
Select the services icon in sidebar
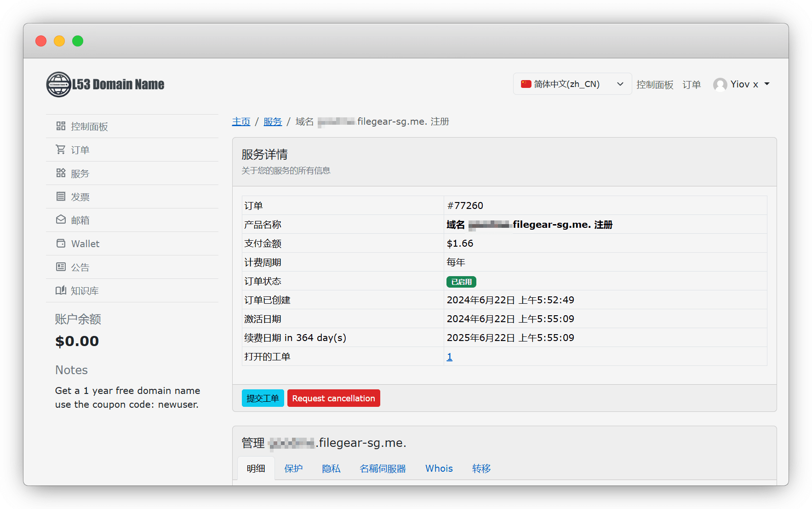(x=61, y=173)
